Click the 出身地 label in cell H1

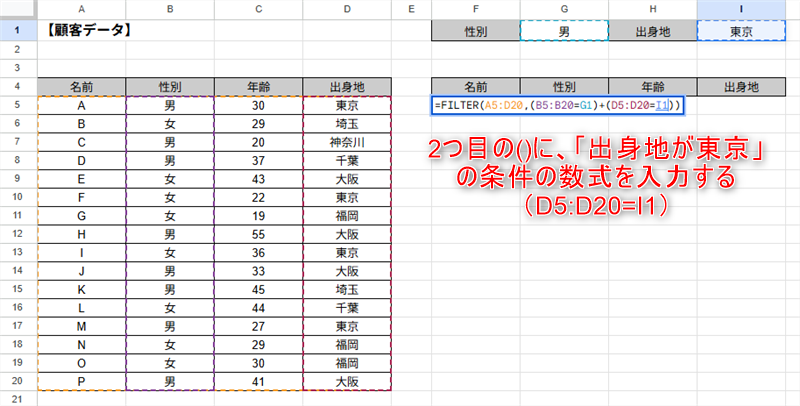tap(652, 31)
